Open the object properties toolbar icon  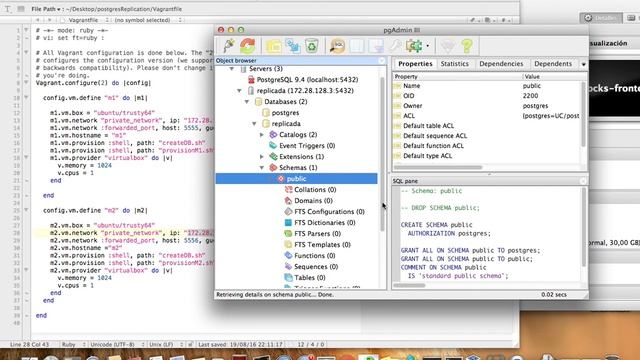(273, 46)
